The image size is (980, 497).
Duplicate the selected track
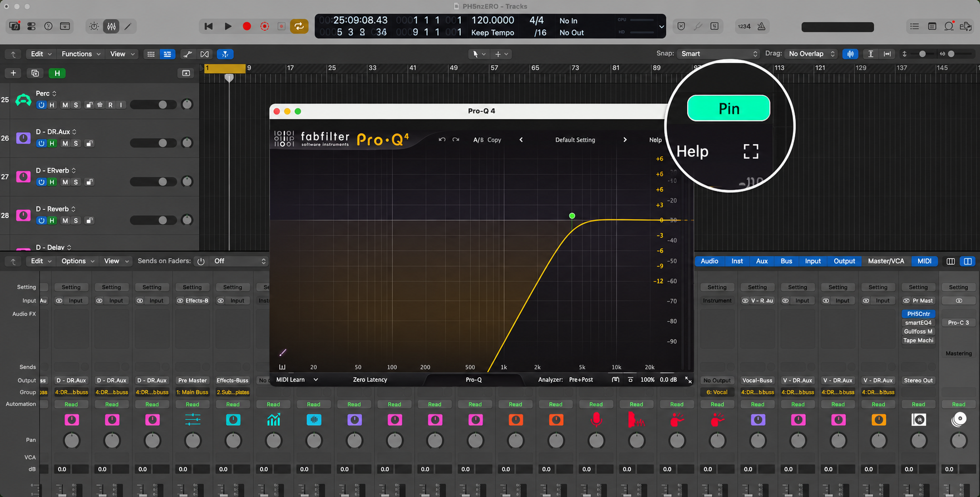tap(35, 73)
